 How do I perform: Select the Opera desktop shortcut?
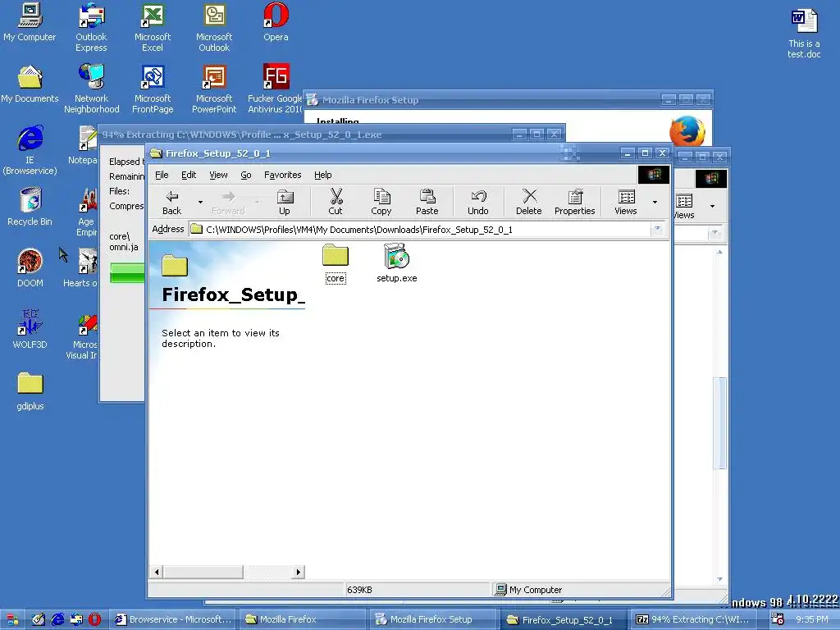coord(276,22)
